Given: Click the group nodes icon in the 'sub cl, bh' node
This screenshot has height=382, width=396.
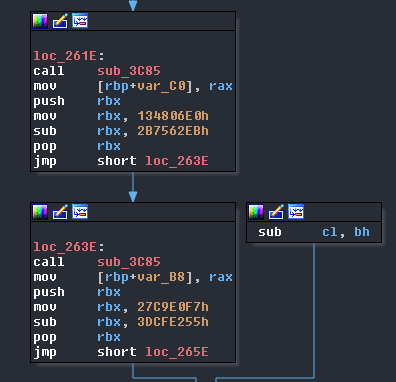Looking at the screenshot, I should [296, 212].
